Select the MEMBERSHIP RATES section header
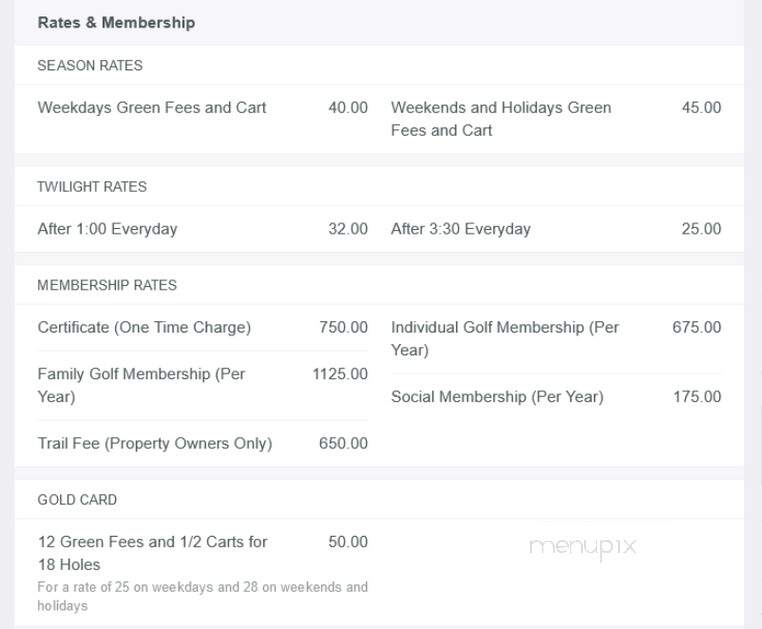Image resolution: width=762 pixels, height=629 pixels. click(107, 285)
